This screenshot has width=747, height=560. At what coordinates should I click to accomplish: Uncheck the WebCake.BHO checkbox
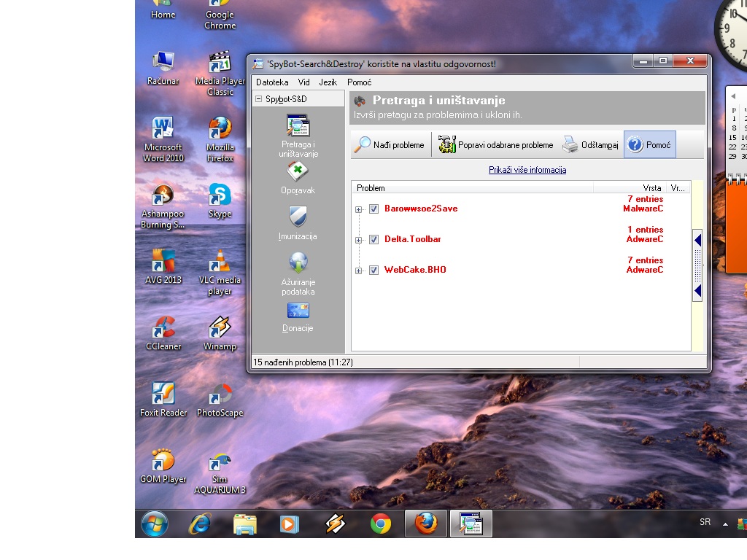click(374, 270)
